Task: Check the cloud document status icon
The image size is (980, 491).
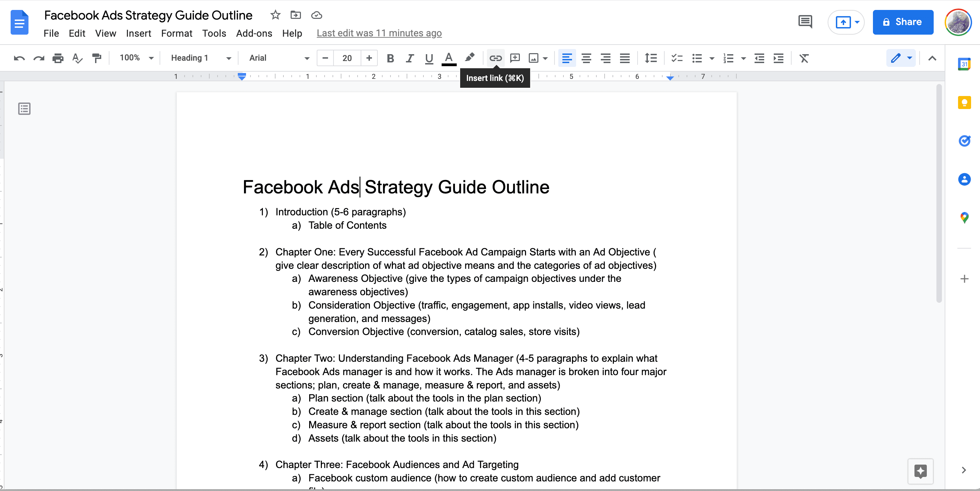Action: click(x=316, y=15)
